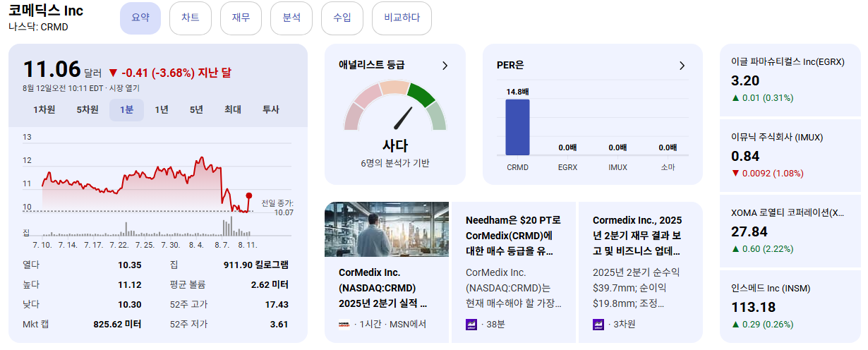Click the CRMD blue PER bar
Viewport: 868px width, 350px height.
(517, 127)
